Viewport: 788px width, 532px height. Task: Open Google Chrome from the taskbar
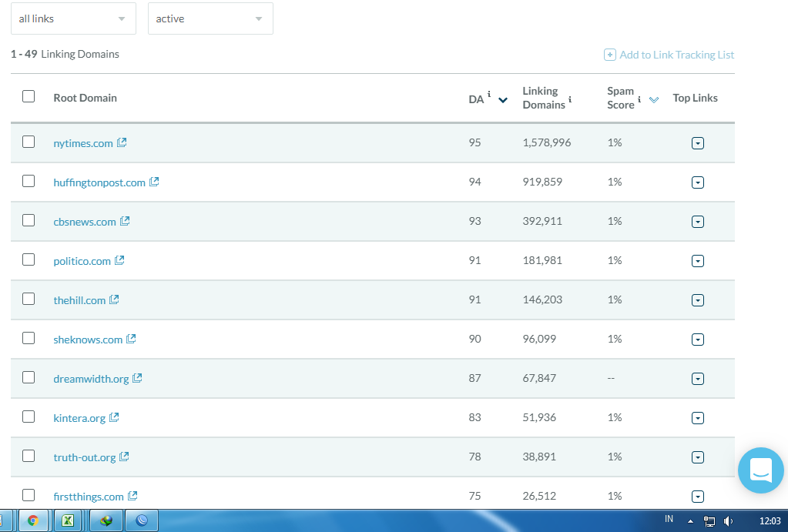click(33, 520)
